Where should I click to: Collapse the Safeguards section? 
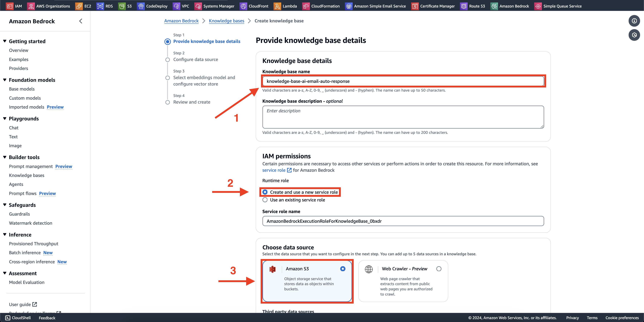(x=5, y=205)
